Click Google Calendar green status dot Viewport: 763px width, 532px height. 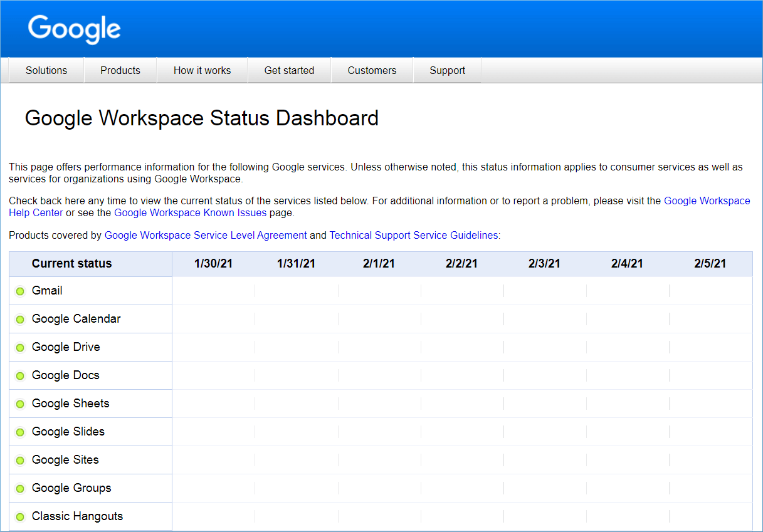(20, 320)
